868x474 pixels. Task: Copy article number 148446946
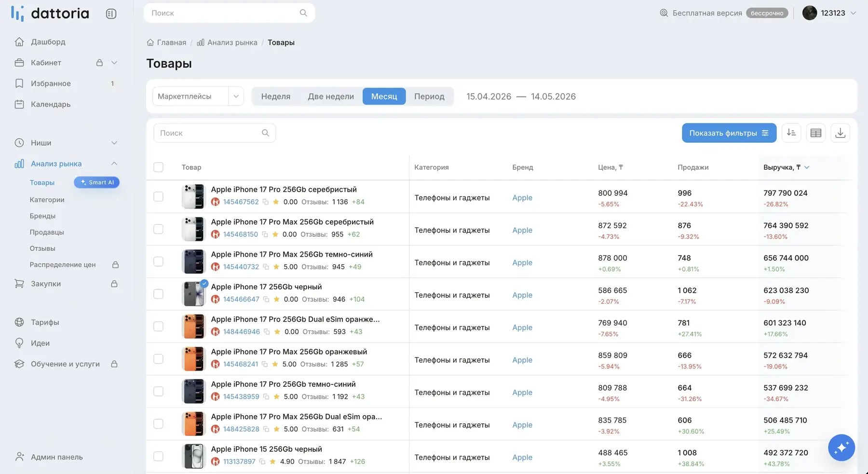267,332
